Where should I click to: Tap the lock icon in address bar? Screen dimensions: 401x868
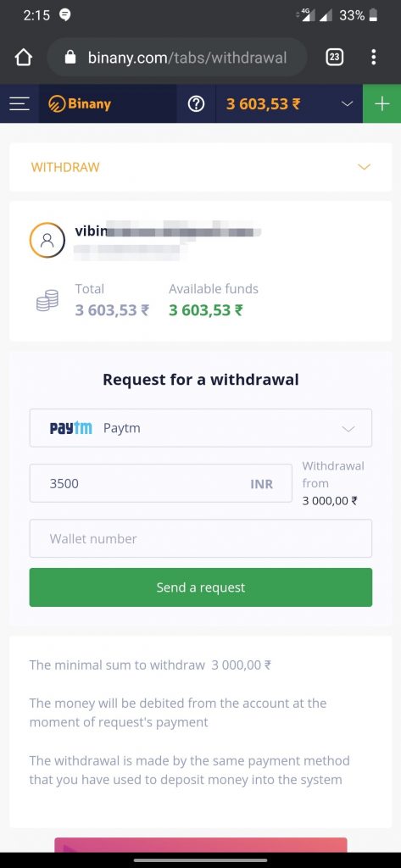pos(70,57)
